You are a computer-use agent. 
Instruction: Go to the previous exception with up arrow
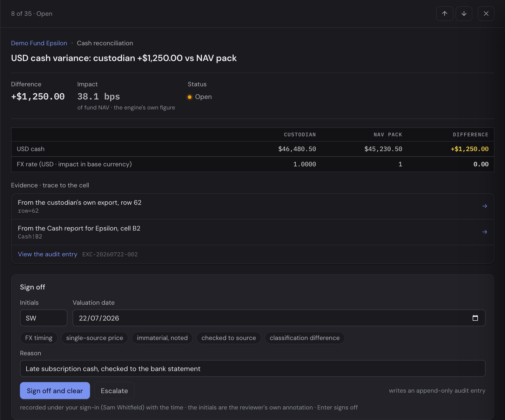click(445, 14)
